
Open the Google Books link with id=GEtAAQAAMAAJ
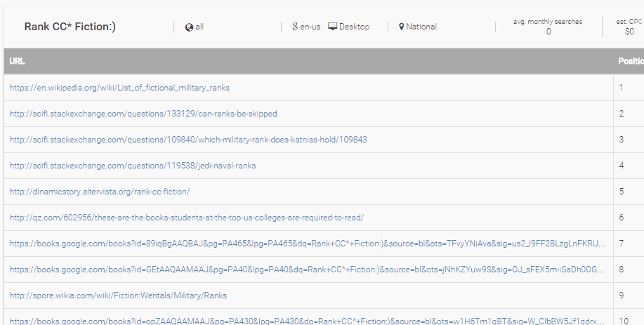[307, 270]
